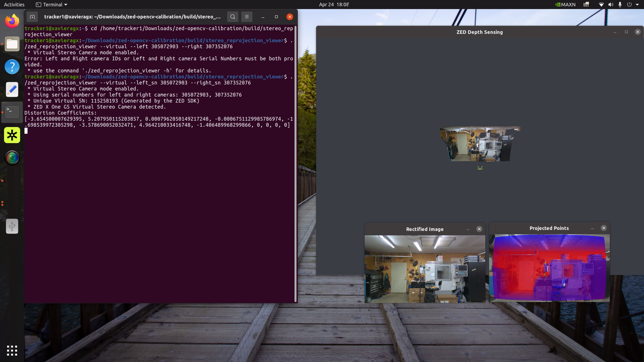Open the camera lens app icon
644x362 pixels.
coord(12,158)
